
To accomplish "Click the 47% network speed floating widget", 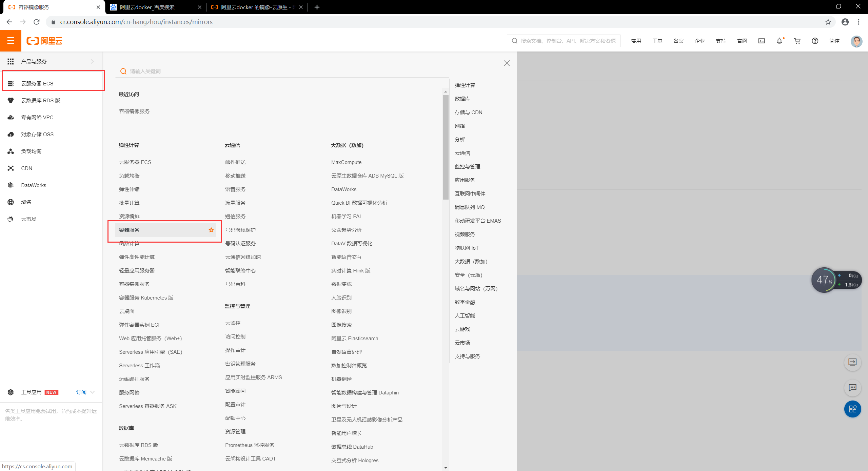I will [836, 280].
